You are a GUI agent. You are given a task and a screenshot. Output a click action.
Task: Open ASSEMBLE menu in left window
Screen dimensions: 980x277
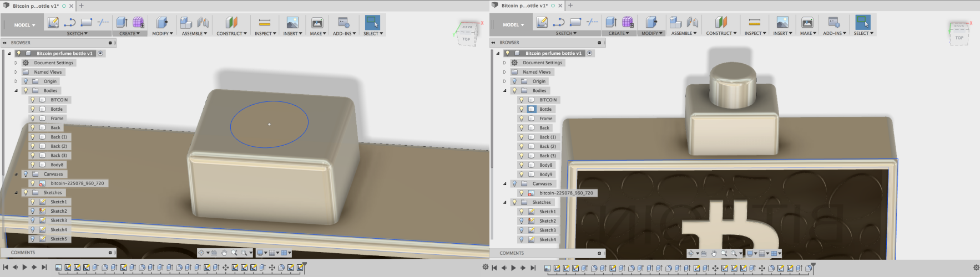coord(194,33)
